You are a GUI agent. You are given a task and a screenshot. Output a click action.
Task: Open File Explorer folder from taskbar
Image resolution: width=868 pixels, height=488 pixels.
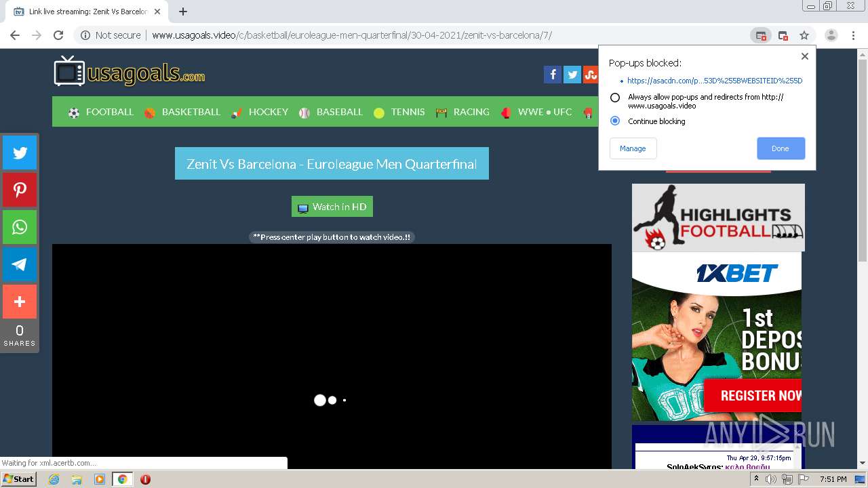(77, 479)
